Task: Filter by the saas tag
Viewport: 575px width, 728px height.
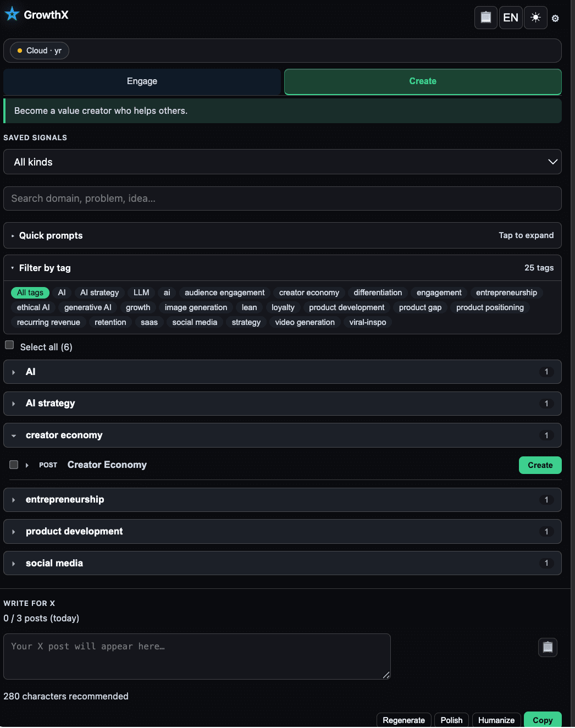Action: pos(149,322)
